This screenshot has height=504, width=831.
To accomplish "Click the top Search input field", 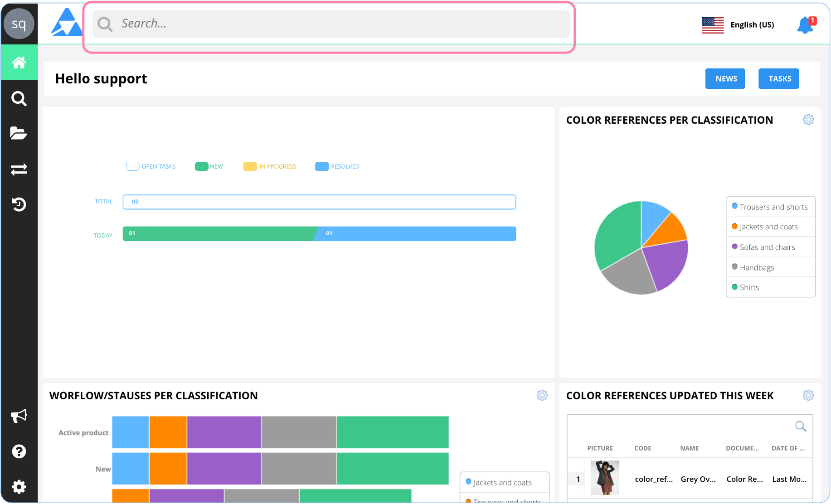I will [x=331, y=24].
